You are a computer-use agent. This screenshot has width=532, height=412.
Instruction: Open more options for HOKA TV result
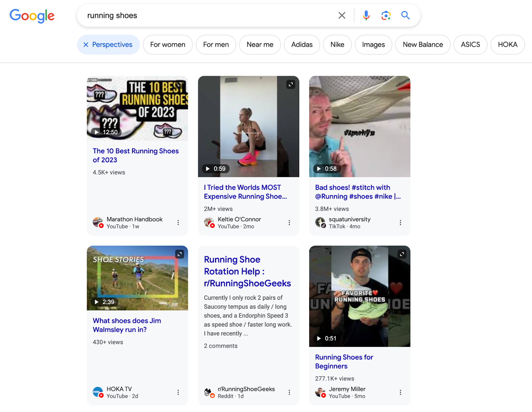pos(178,392)
